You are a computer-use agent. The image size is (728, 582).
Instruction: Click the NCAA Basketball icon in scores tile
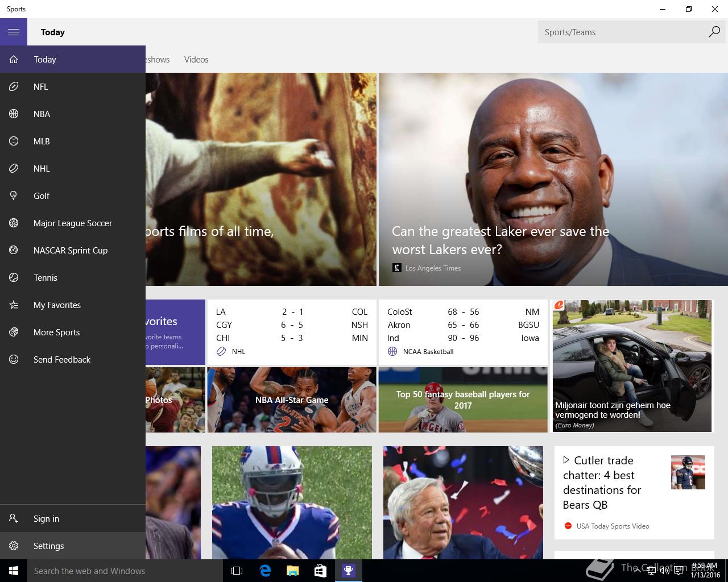point(392,351)
